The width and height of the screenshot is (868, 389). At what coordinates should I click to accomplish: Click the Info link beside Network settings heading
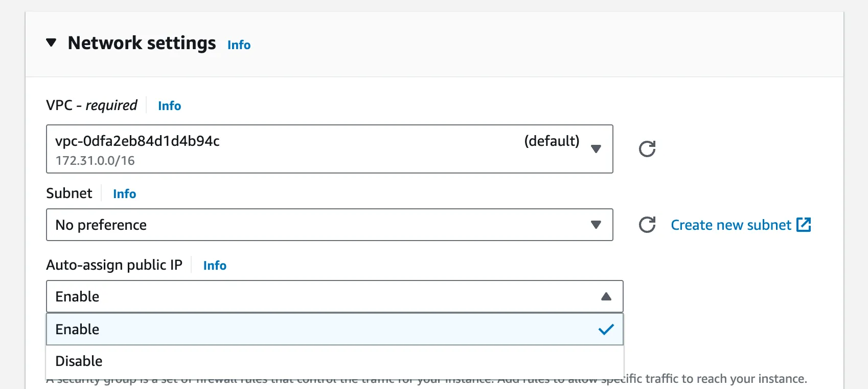point(239,45)
